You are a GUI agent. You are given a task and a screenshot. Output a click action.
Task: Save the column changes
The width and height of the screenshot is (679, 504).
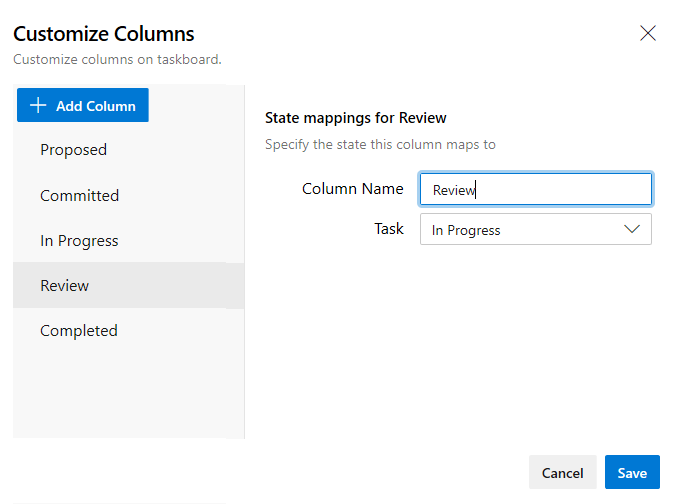pyautogui.click(x=632, y=472)
